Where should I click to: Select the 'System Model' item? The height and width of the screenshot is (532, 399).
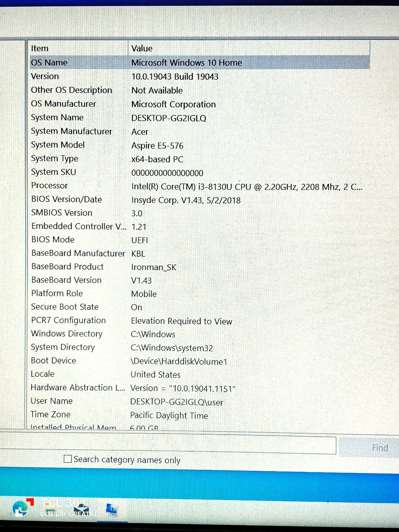pyautogui.click(x=58, y=145)
